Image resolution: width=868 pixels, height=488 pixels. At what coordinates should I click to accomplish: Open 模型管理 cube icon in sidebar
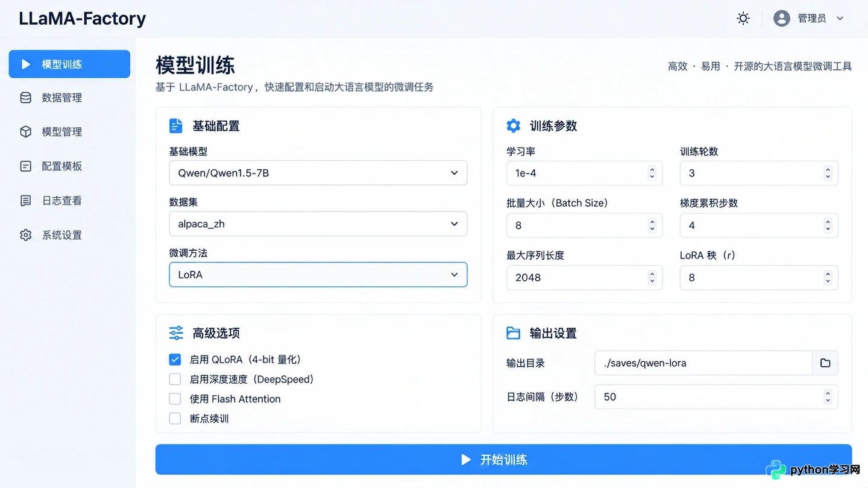26,132
